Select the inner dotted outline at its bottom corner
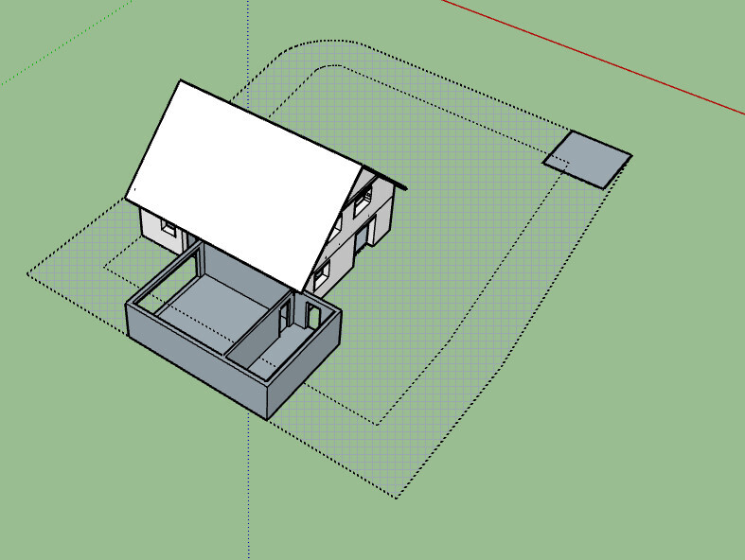The width and height of the screenshot is (745, 560). [378, 424]
